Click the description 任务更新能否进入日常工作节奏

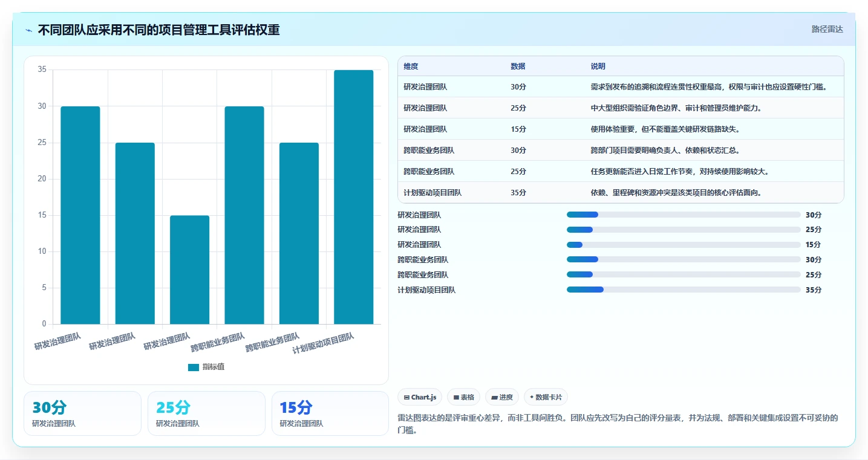click(x=680, y=172)
